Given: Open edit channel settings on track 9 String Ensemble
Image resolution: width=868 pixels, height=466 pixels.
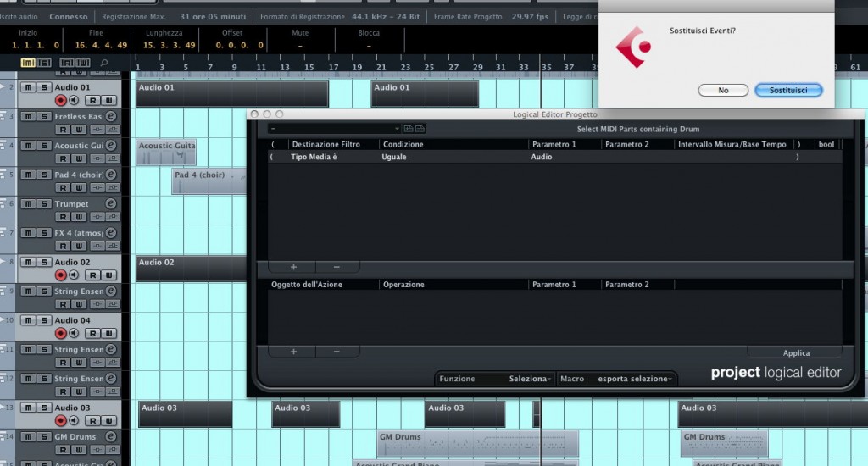Looking at the screenshot, I should coord(111,291).
